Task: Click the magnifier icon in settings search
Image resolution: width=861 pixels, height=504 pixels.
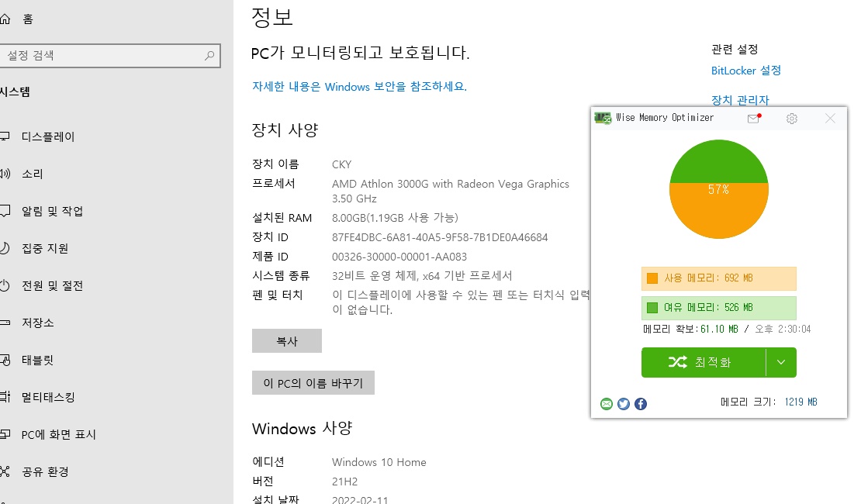Action: pyautogui.click(x=209, y=56)
